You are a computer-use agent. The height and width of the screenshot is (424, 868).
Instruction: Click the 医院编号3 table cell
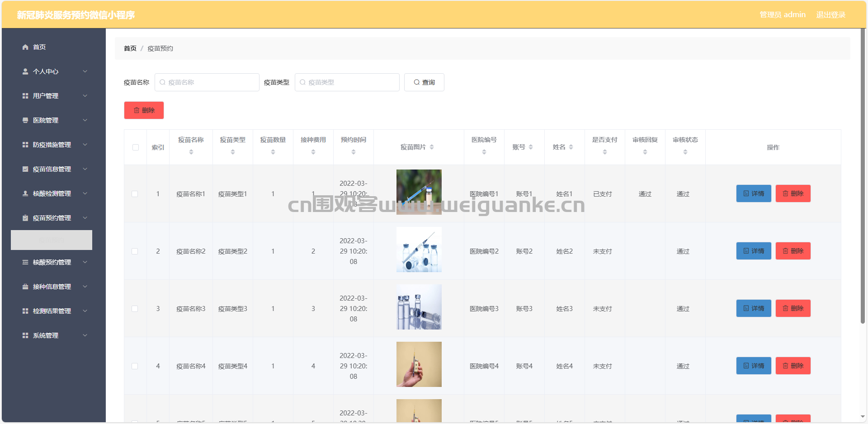tap(484, 309)
